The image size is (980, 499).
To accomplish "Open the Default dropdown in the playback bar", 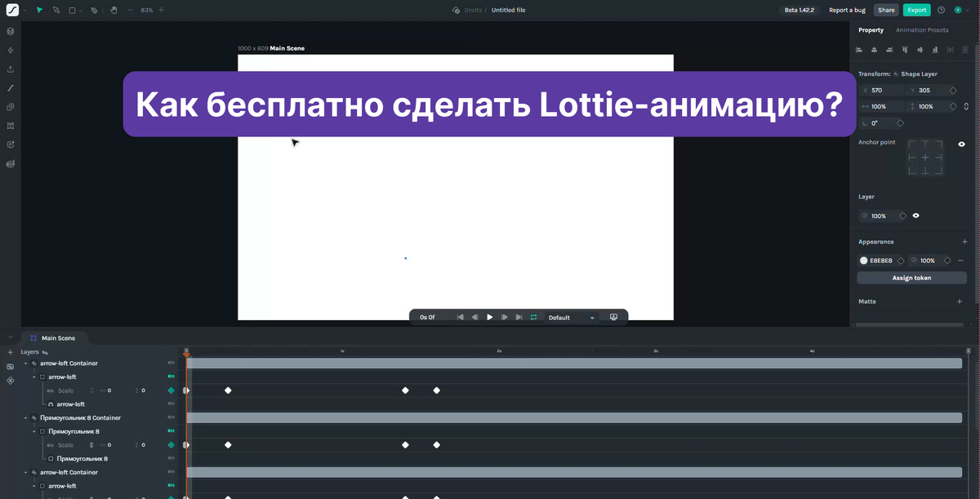I will [x=569, y=317].
